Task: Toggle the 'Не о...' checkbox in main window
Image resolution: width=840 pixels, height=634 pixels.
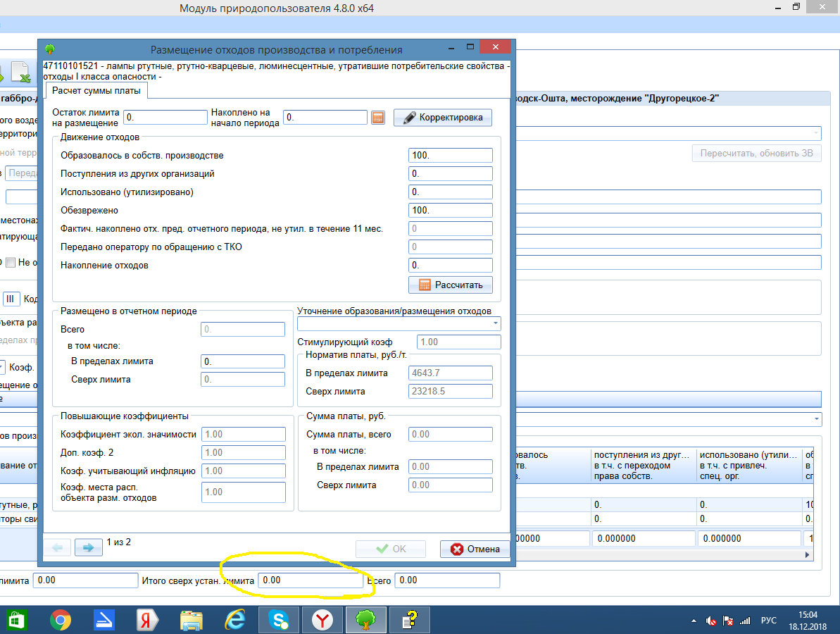Action: pos(10,263)
